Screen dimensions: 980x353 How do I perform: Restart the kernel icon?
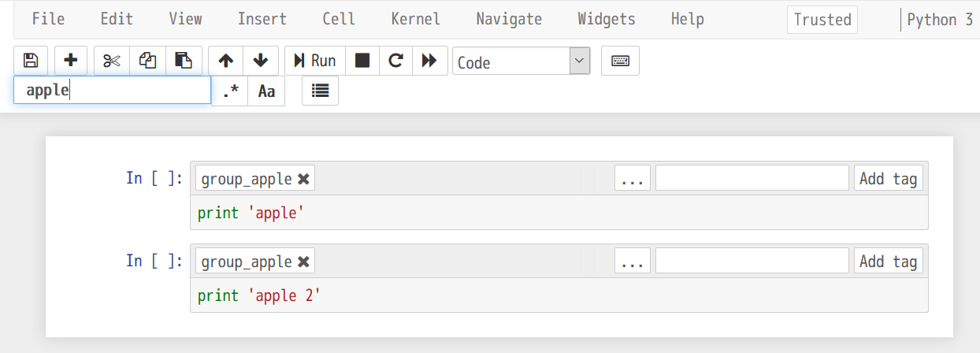396,61
